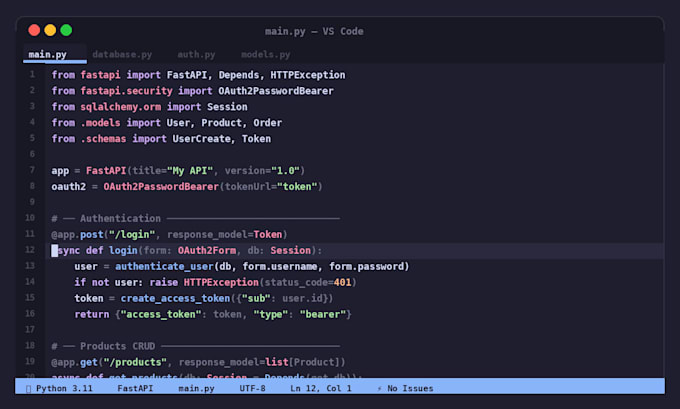Click form.password argument on line 13

tap(366, 266)
